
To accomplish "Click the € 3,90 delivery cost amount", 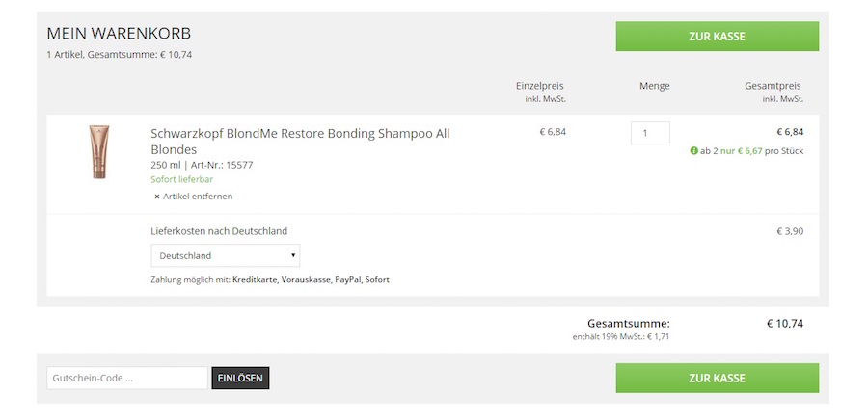I will (x=790, y=231).
